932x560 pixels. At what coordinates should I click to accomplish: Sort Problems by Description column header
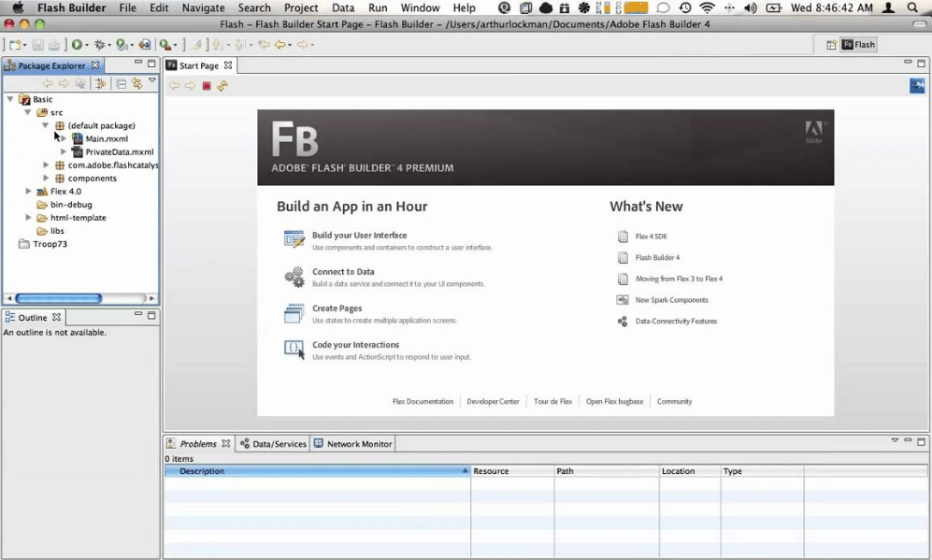click(318, 471)
